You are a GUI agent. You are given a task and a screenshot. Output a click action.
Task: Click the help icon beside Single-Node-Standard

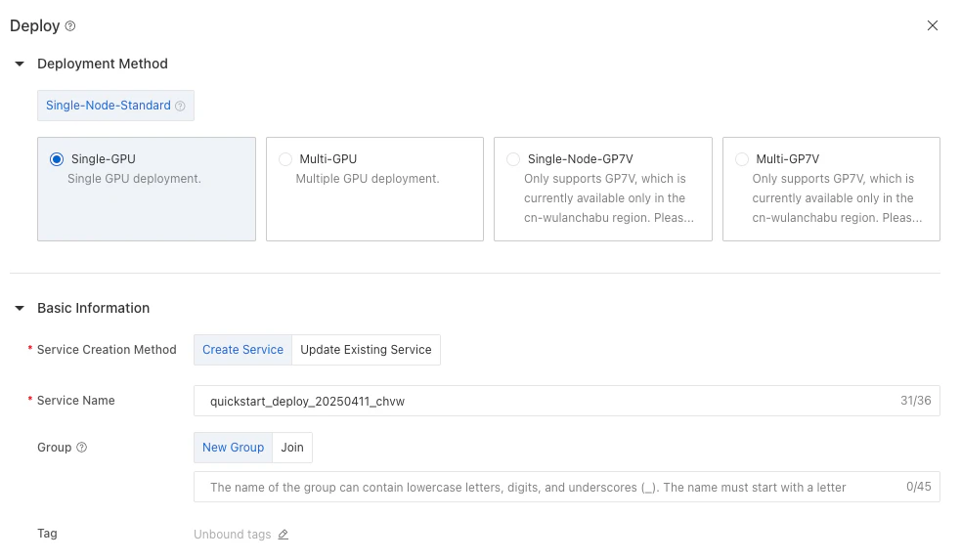[180, 106]
